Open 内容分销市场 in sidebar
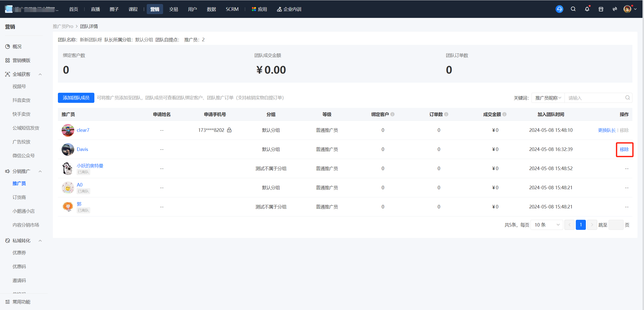 (x=26, y=225)
